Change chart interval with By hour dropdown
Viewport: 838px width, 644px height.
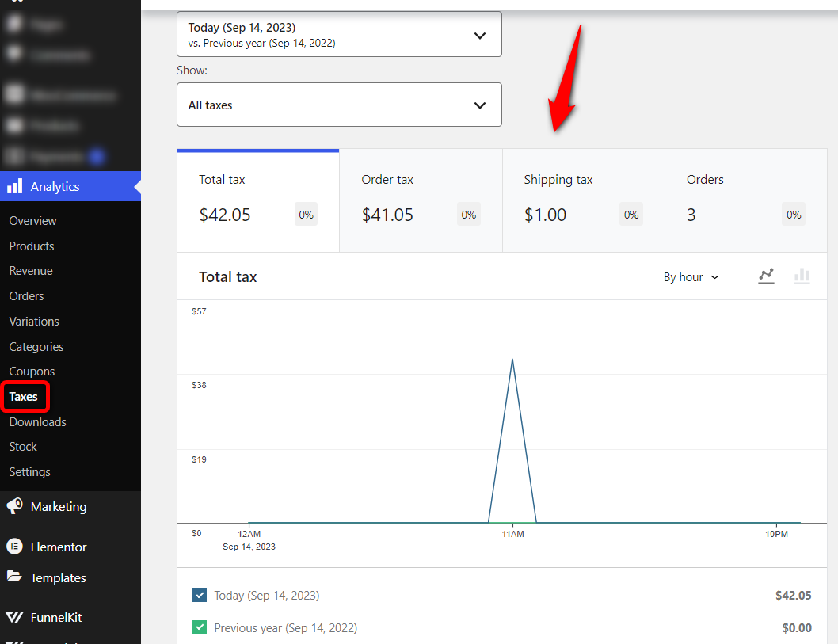pyautogui.click(x=691, y=276)
